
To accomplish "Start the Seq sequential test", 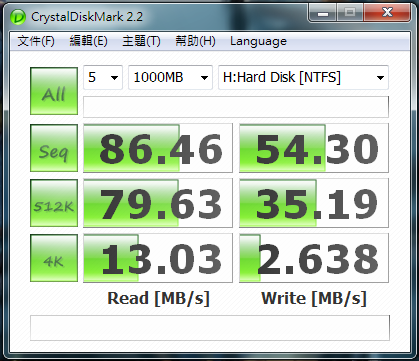I will 54,148.
